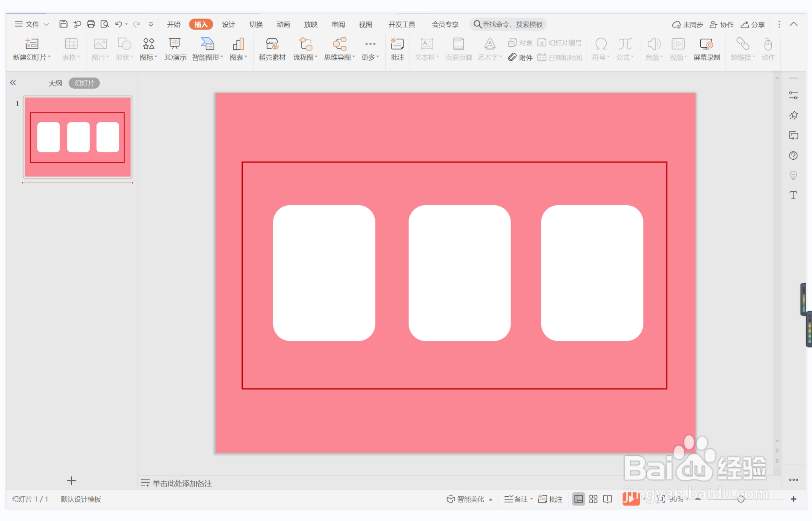Open the 设计 Design tab
This screenshot has height=521, width=812.
click(x=228, y=24)
